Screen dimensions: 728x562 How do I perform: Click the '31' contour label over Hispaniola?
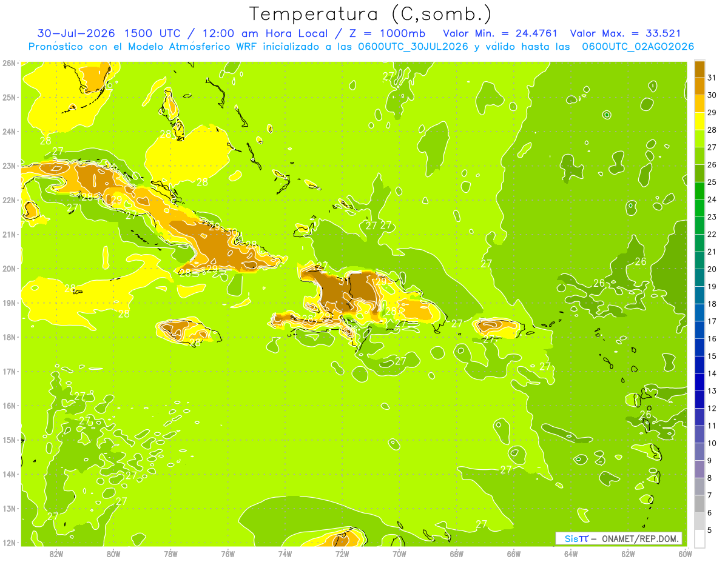click(343, 281)
